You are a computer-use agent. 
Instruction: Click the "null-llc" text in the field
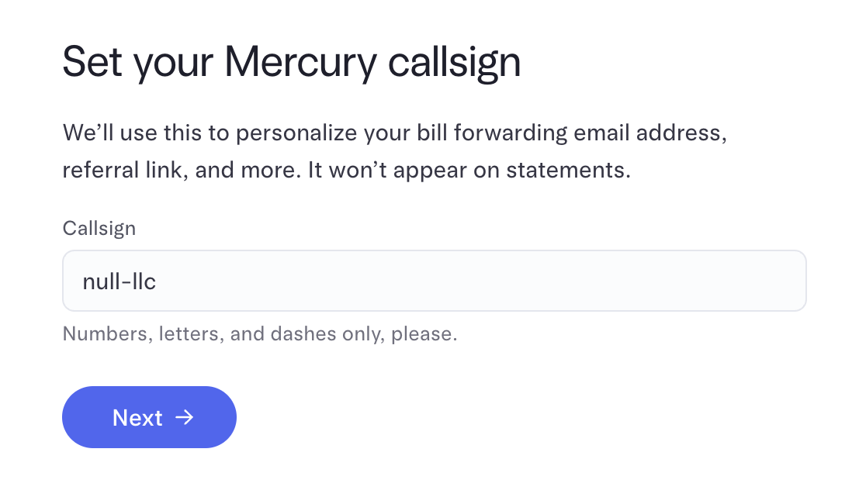tap(119, 281)
